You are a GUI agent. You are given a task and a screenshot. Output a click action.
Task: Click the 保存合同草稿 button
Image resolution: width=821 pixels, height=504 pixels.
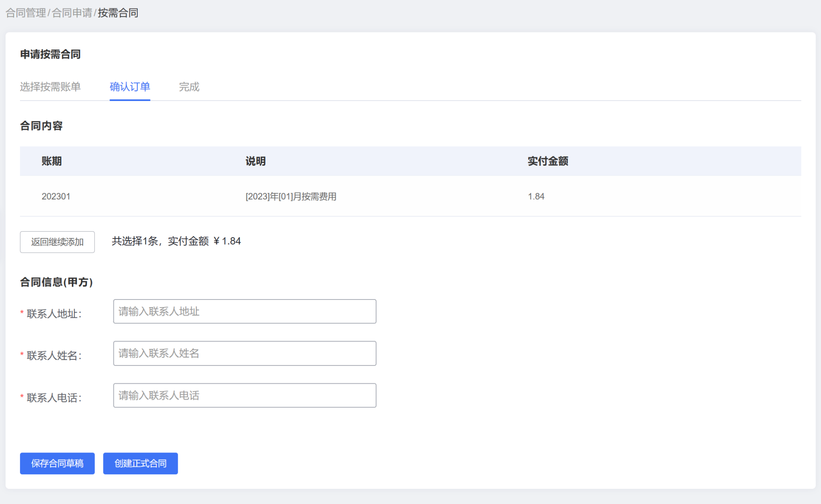click(57, 463)
